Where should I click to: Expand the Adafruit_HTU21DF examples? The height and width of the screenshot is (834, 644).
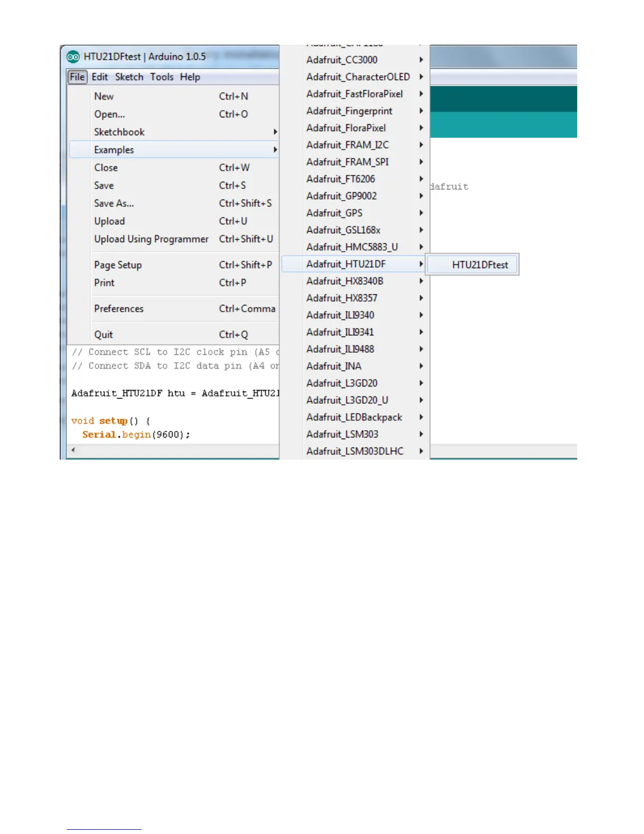(355, 264)
